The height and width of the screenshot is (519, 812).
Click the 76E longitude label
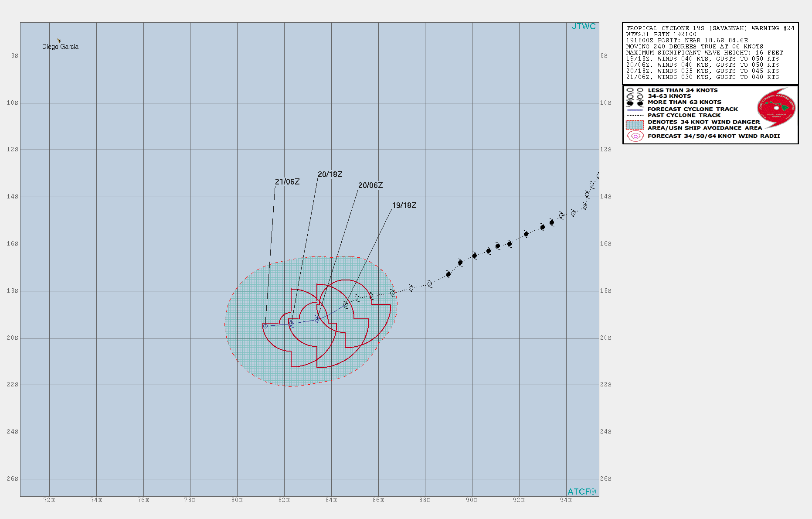(x=143, y=500)
